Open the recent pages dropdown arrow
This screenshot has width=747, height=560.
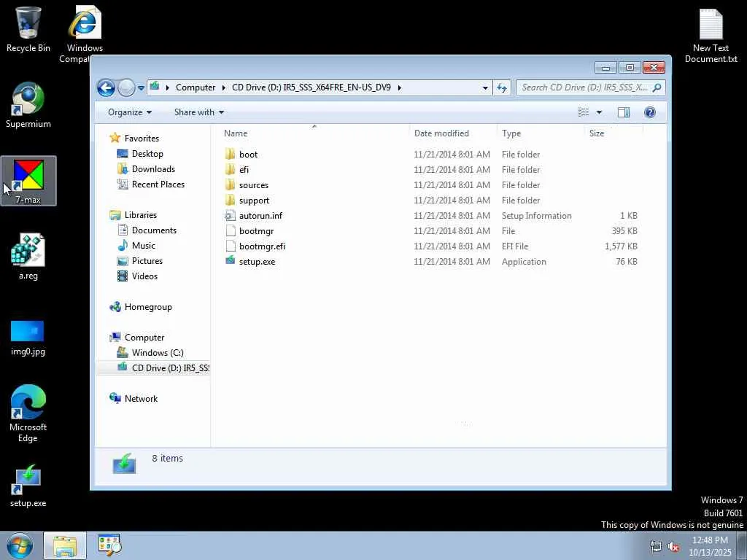(141, 88)
